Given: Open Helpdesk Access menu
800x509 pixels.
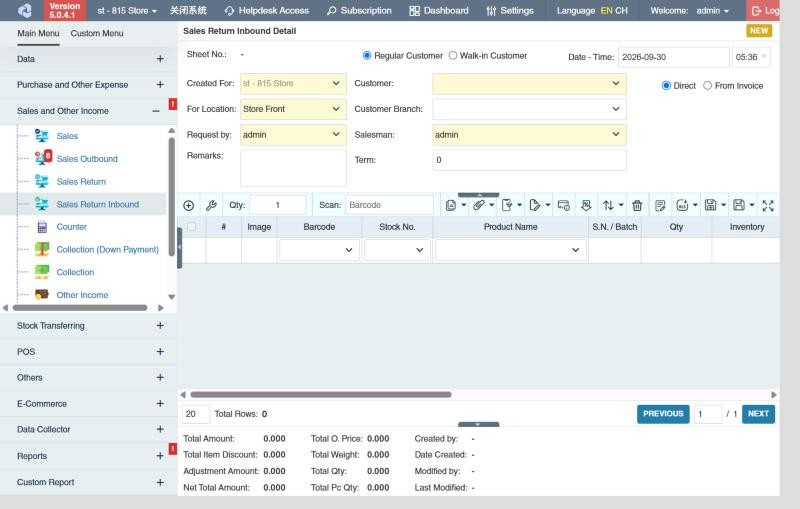Looking at the screenshot, I should pos(266,11).
